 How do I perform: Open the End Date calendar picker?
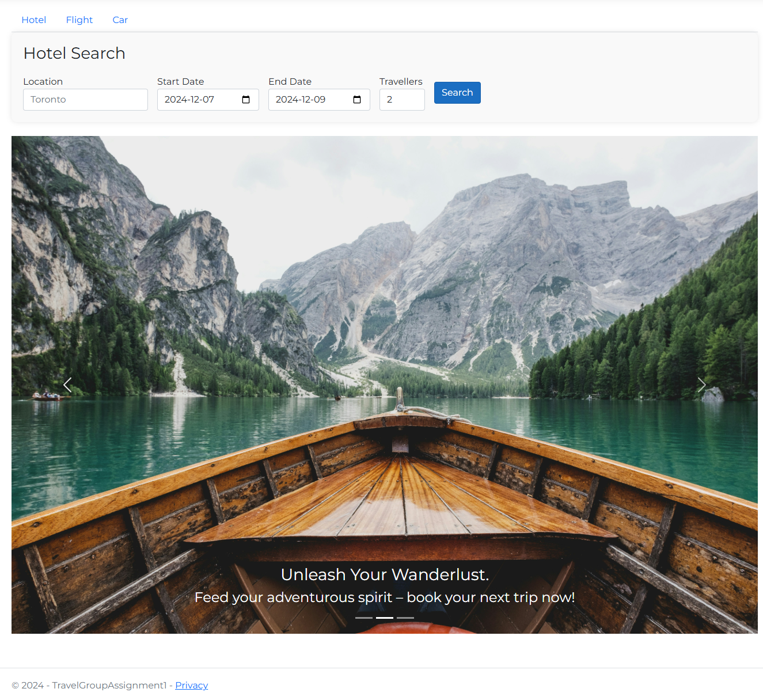pyautogui.click(x=357, y=99)
